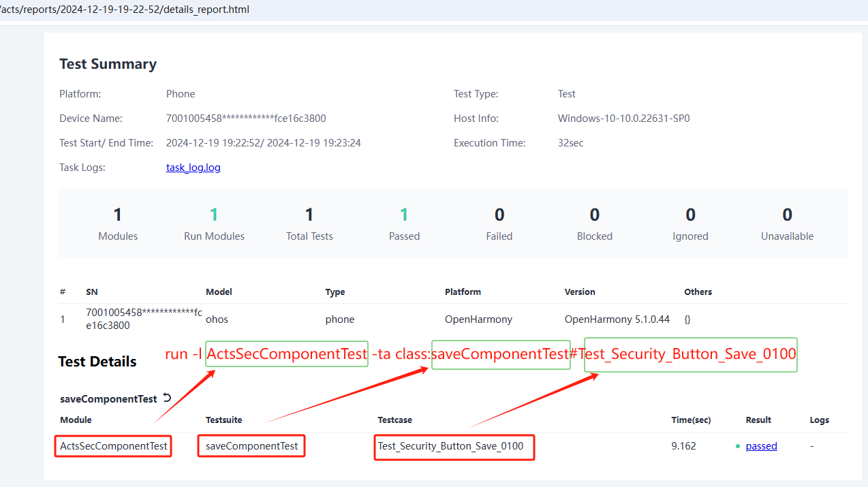
Task: Click the Ignored summary label
Action: point(690,236)
